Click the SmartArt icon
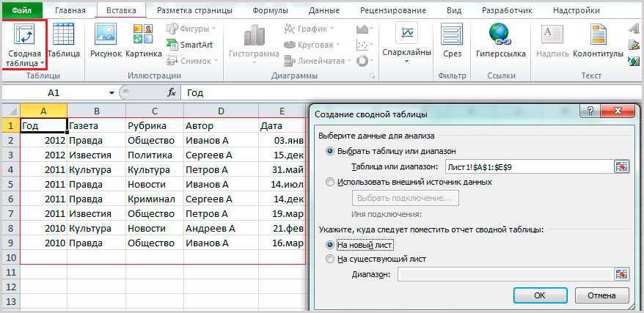Viewport: 644px width, 313px height. coord(172,44)
